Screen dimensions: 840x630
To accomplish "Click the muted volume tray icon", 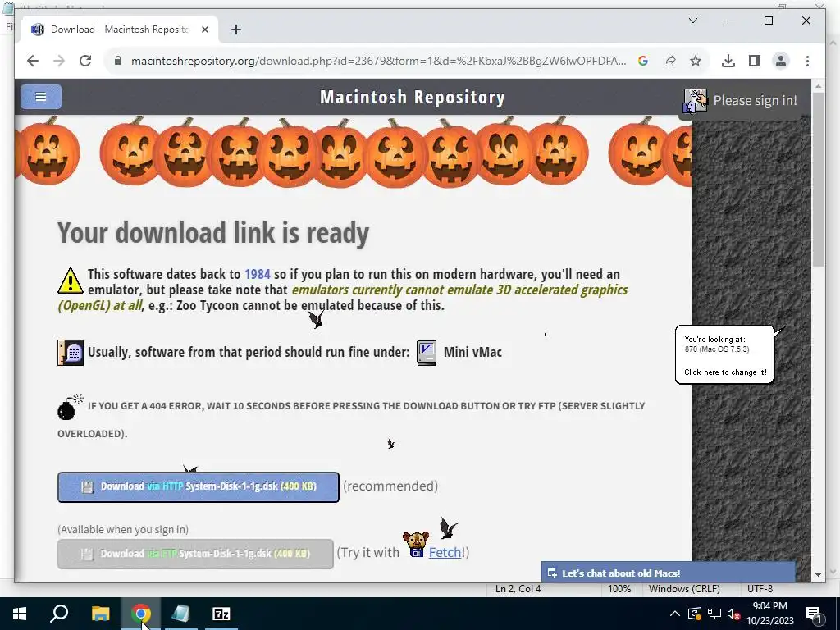I will click(x=734, y=614).
